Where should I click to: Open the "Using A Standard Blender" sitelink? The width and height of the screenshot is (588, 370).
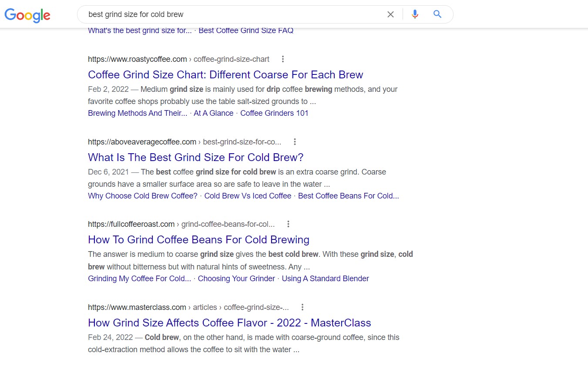325,279
